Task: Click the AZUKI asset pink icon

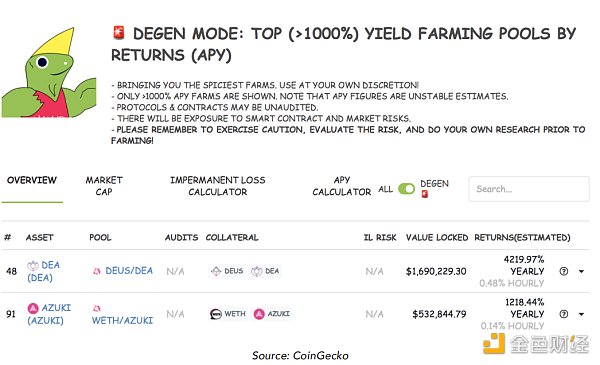Action: coord(33,308)
